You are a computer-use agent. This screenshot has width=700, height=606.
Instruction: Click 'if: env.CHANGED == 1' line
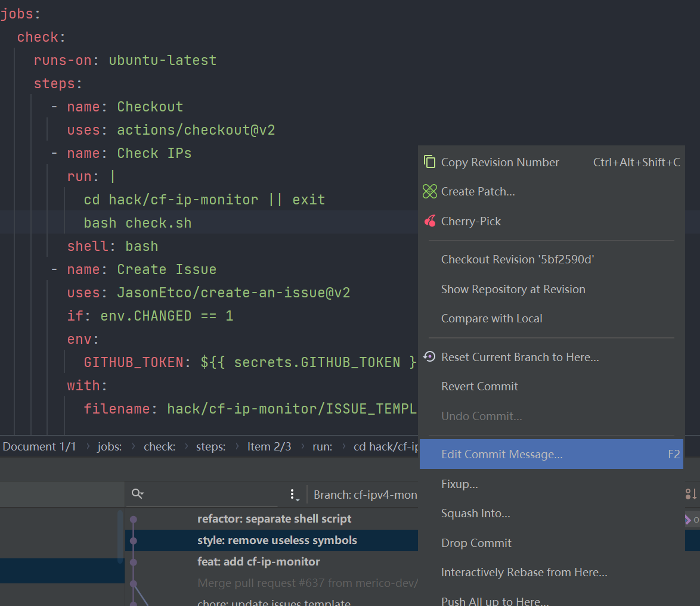click(x=150, y=316)
